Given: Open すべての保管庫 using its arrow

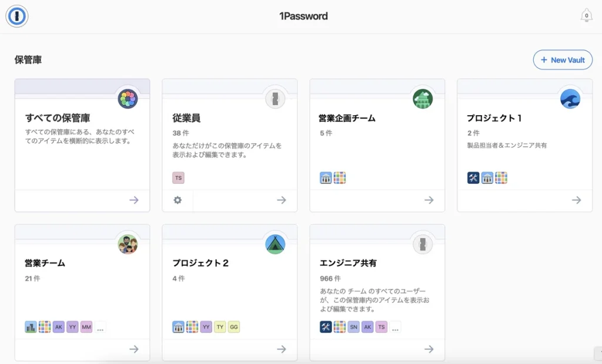Looking at the screenshot, I should pyautogui.click(x=134, y=200).
